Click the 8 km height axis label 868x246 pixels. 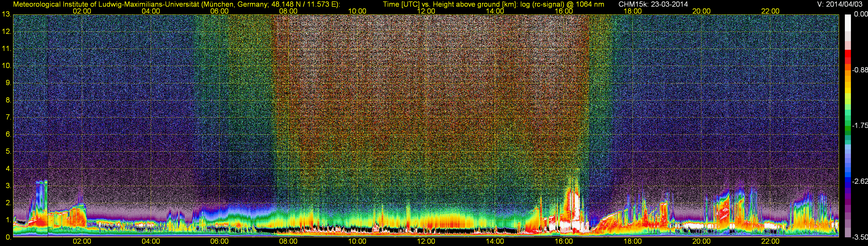coord(8,100)
